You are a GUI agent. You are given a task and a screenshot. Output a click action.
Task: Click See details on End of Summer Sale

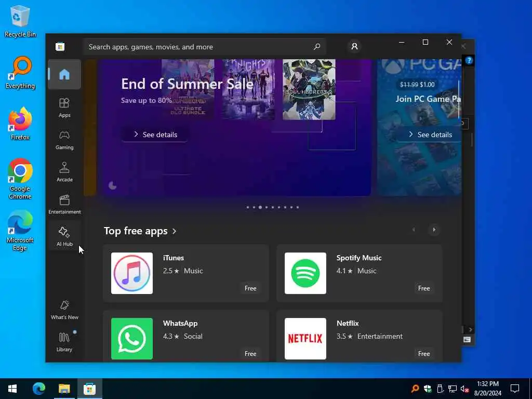[155, 135]
